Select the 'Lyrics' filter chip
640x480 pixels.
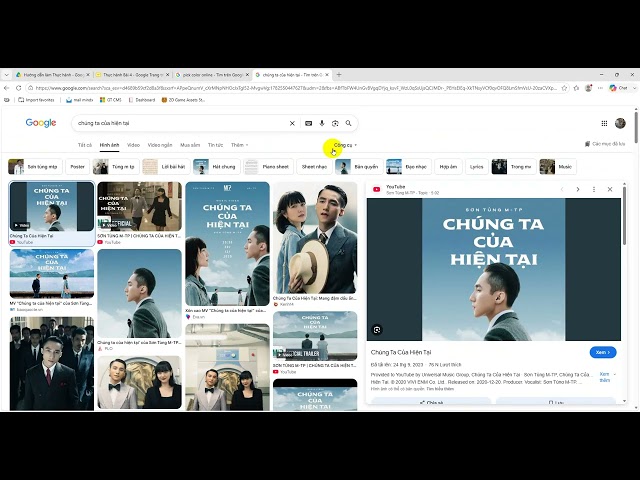(x=476, y=167)
